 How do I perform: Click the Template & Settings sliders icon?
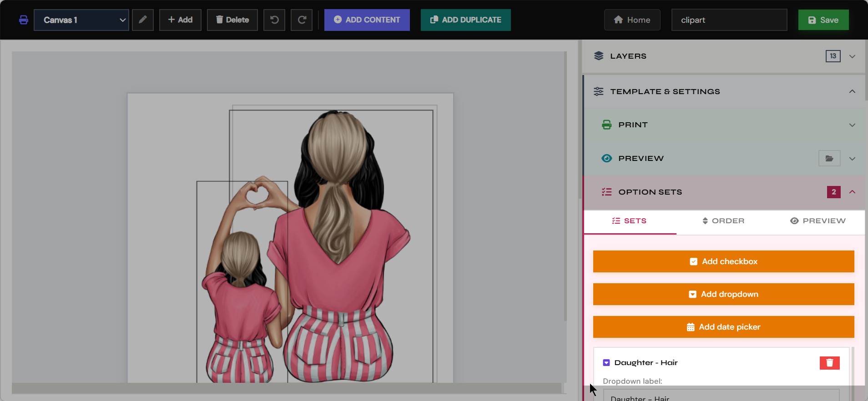click(599, 91)
